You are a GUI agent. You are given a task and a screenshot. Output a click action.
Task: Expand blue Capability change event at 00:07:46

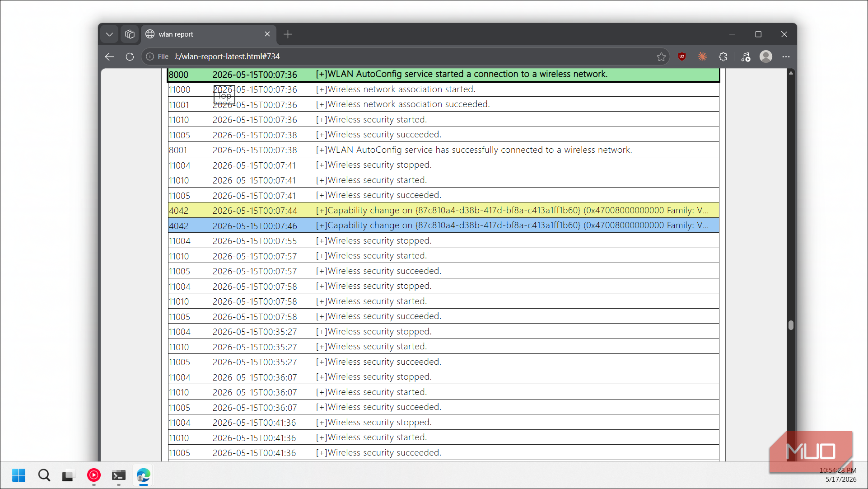[x=321, y=226]
